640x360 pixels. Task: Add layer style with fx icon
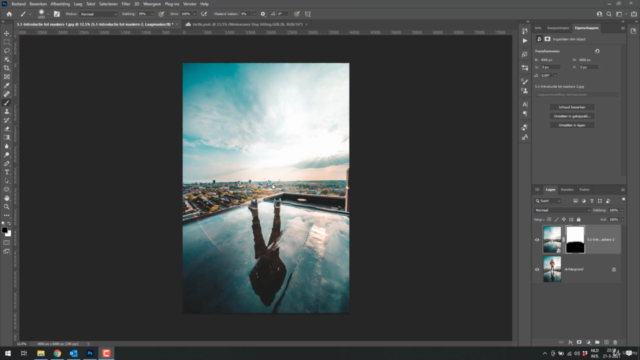570,342
